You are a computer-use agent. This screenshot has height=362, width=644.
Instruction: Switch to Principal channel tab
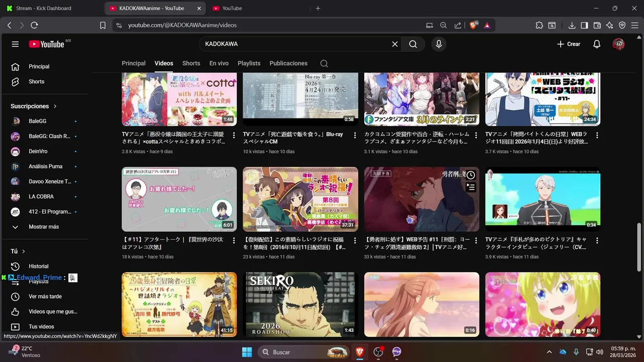coord(133,63)
